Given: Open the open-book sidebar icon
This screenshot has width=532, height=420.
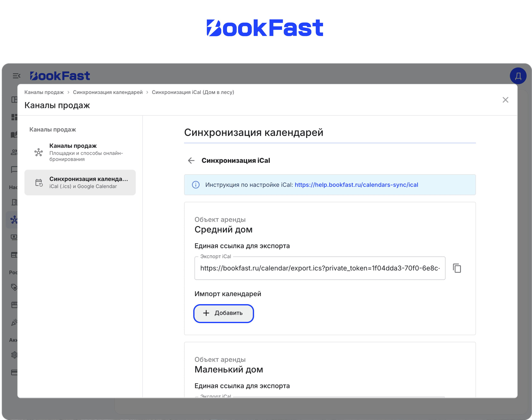Looking at the screenshot, I should pyautogui.click(x=14, y=135).
